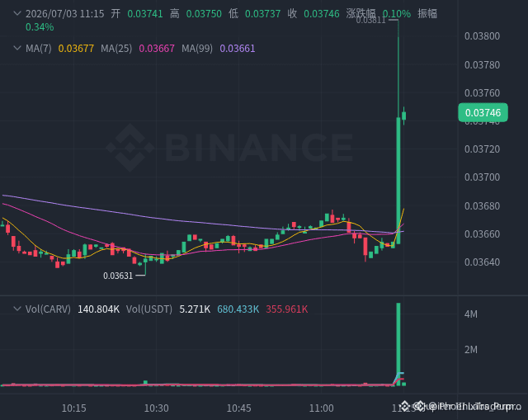This screenshot has width=528, height=420.
Task: Click the Vol(USDT) label
Action: pos(149,309)
